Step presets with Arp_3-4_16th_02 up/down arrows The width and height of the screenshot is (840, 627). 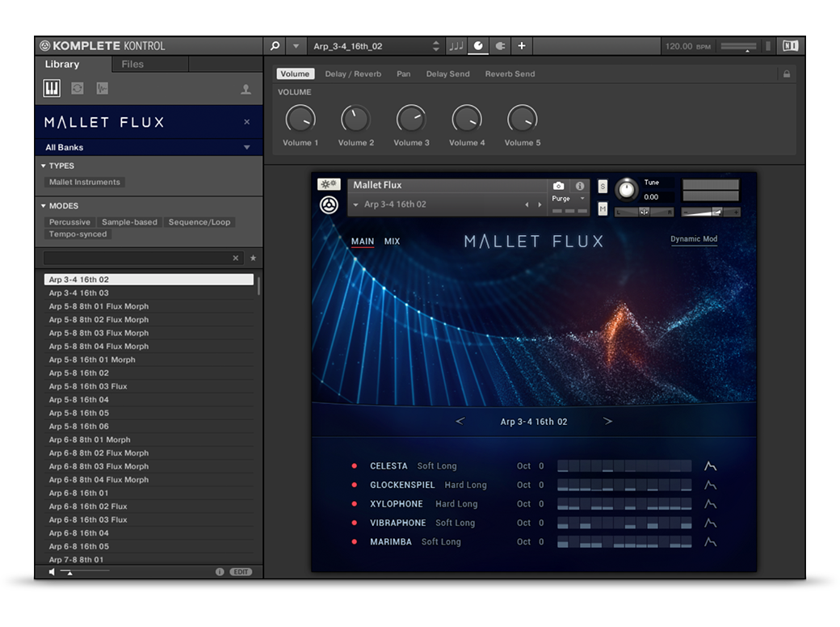tap(435, 46)
